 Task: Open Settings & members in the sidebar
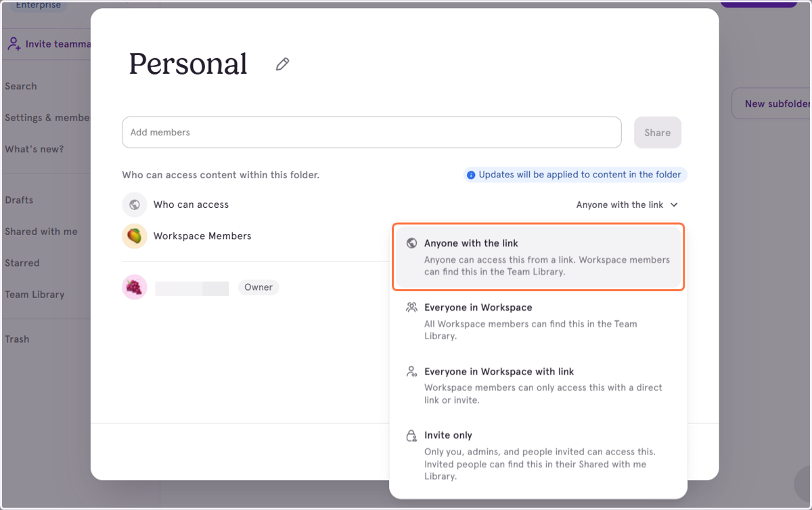47,118
